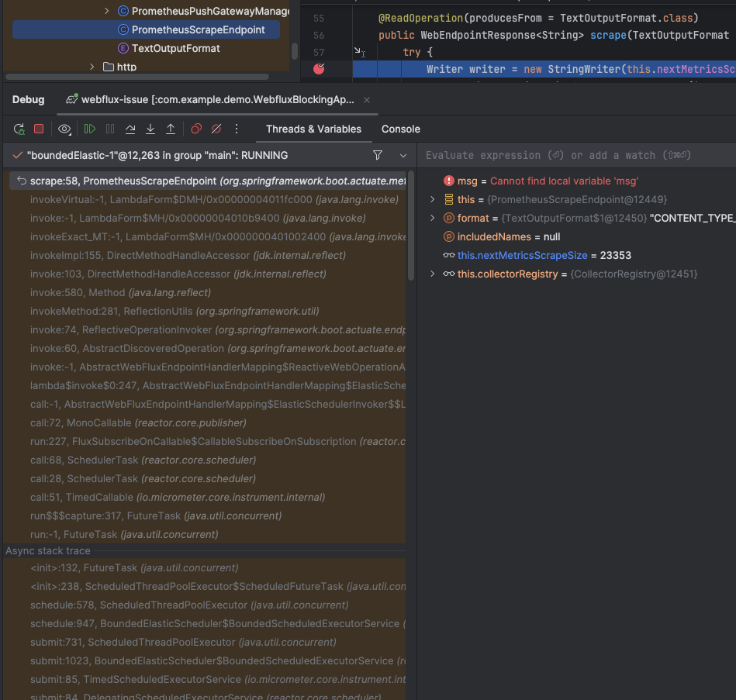Resume program execution
The height and width of the screenshot is (700, 736).
point(90,129)
